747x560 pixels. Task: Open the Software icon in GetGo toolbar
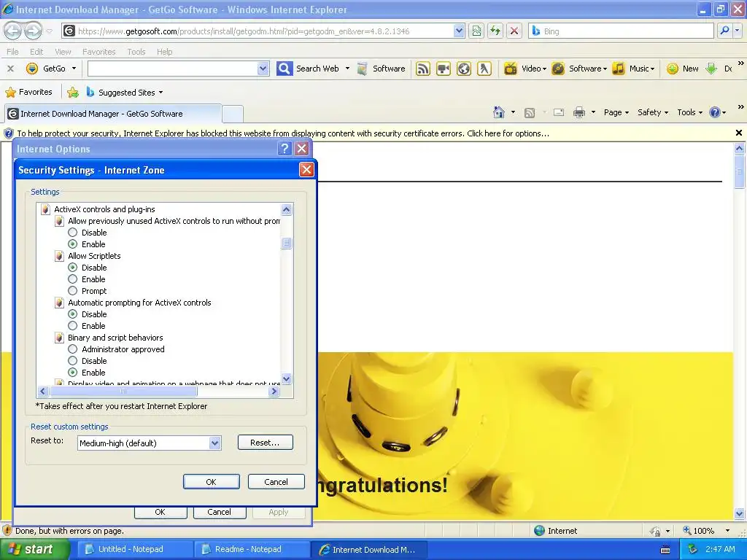[x=362, y=69]
